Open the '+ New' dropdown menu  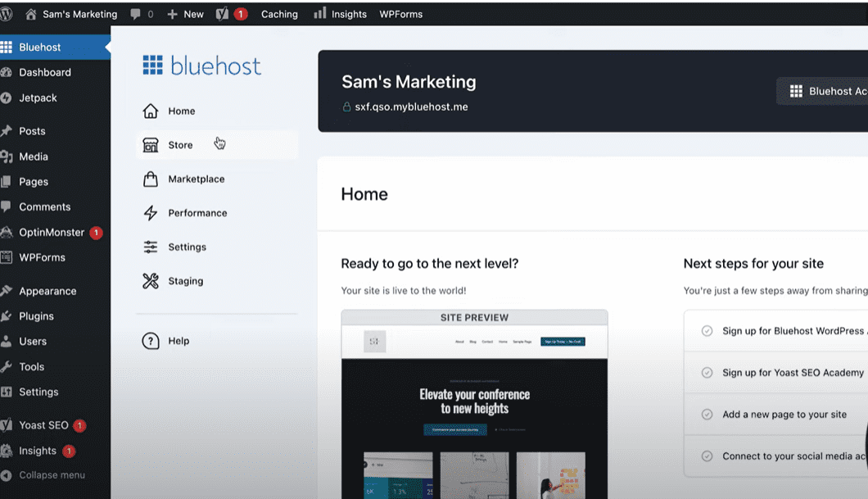185,13
